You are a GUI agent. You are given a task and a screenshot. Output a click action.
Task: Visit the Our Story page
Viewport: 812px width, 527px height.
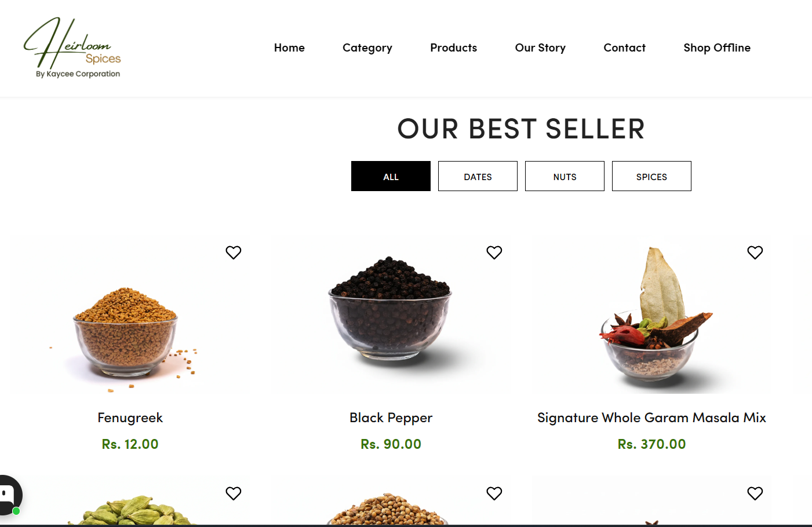click(540, 48)
